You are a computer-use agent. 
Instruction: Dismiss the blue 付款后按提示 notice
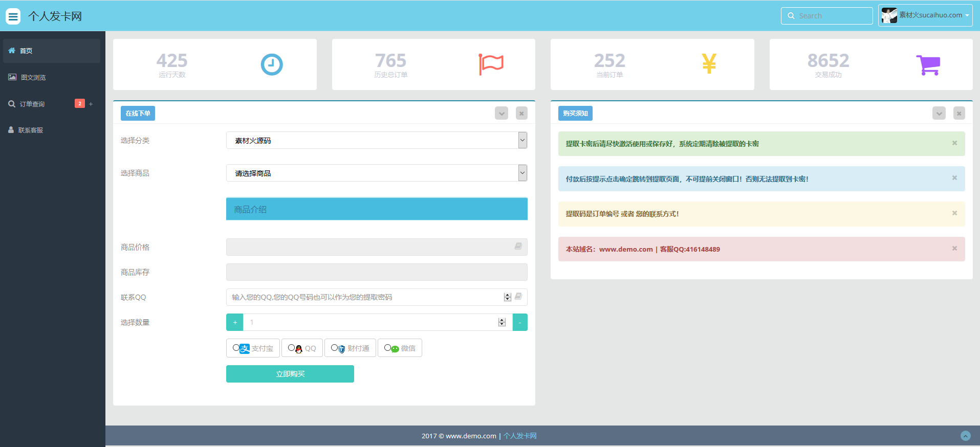pos(954,178)
